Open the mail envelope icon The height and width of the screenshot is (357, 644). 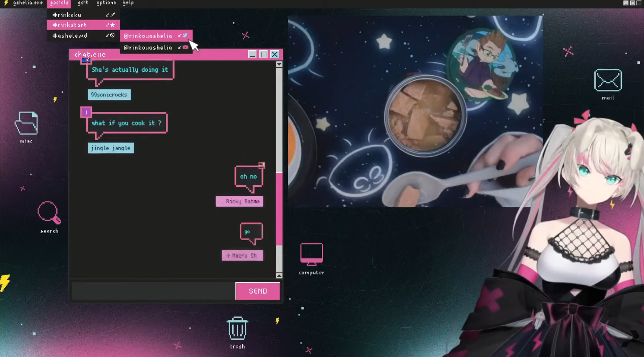[x=608, y=80]
